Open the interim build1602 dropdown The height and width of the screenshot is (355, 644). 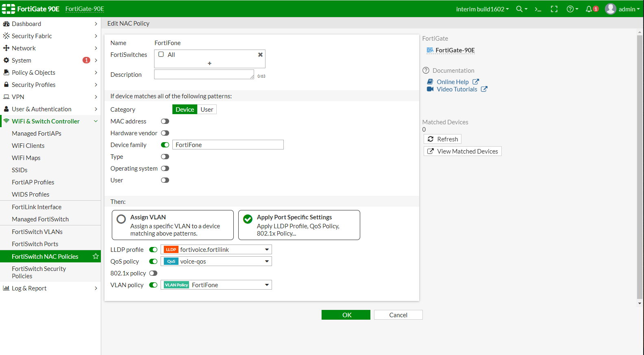[x=482, y=9]
